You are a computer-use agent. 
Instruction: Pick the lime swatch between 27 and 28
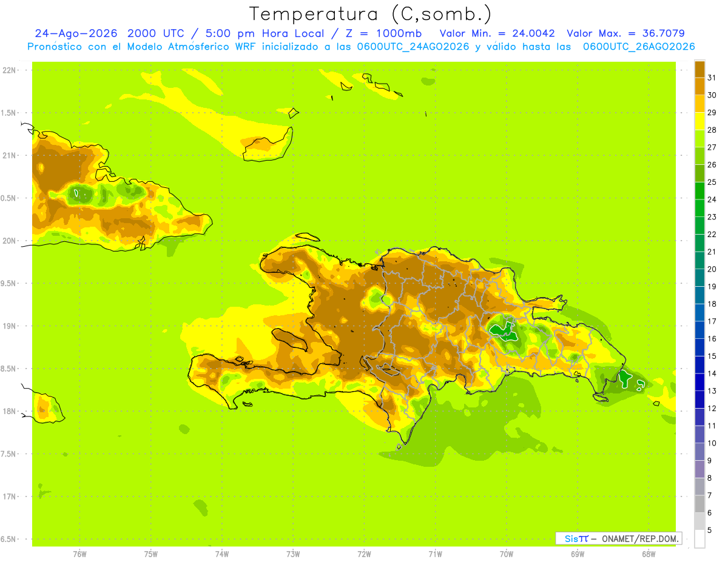[x=699, y=138]
